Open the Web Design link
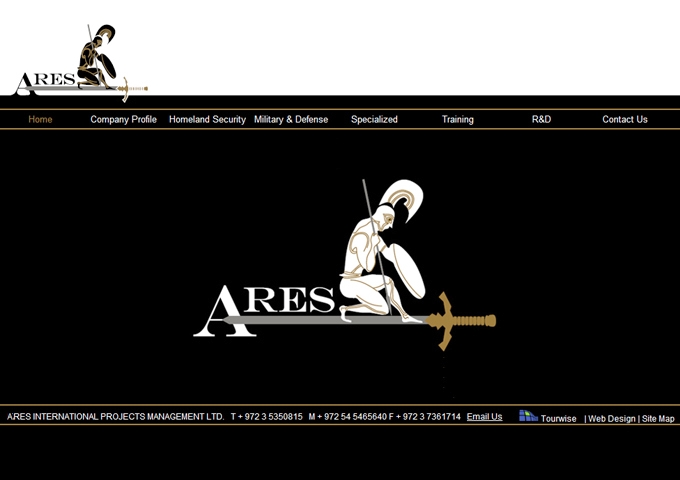The height and width of the screenshot is (480, 680). [611, 419]
